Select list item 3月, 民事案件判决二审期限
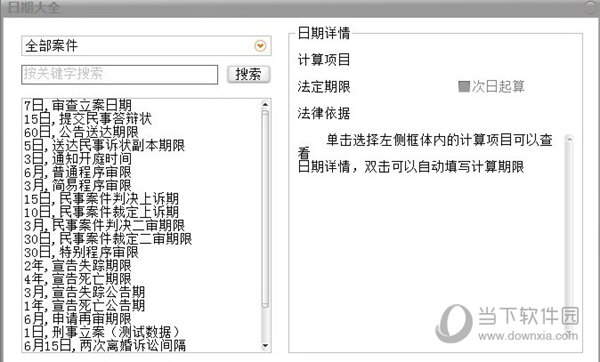Image resolution: width=600 pixels, height=362 pixels. [x=104, y=225]
